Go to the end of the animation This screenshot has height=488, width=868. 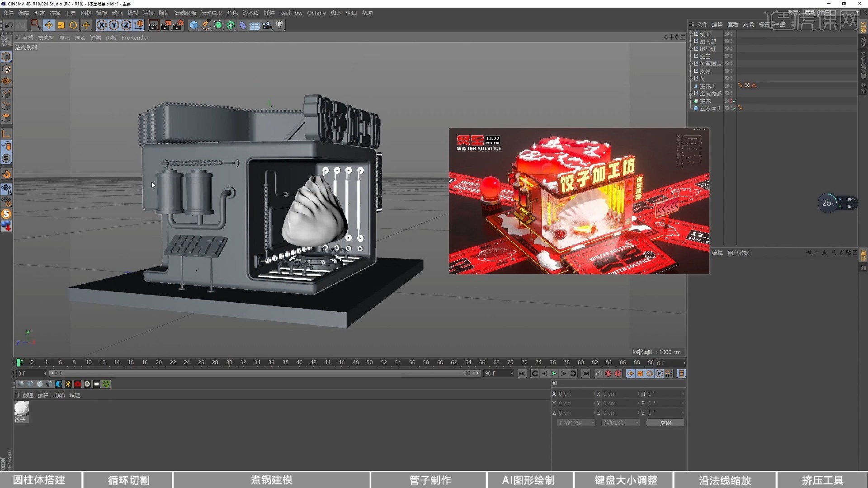tap(586, 374)
